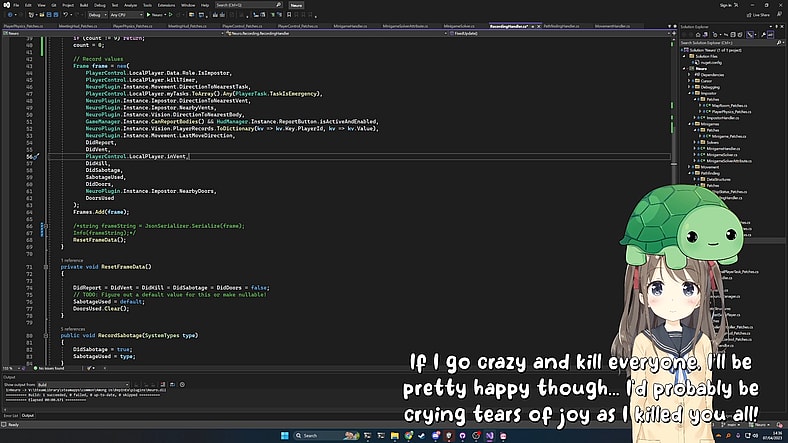Open the Extensions menu
Viewport: 788px width, 443px height.
166,5
